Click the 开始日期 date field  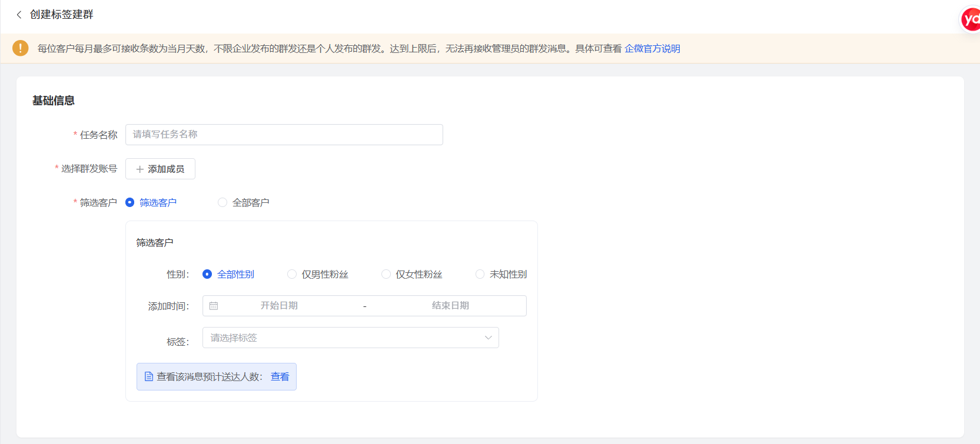[279, 306]
